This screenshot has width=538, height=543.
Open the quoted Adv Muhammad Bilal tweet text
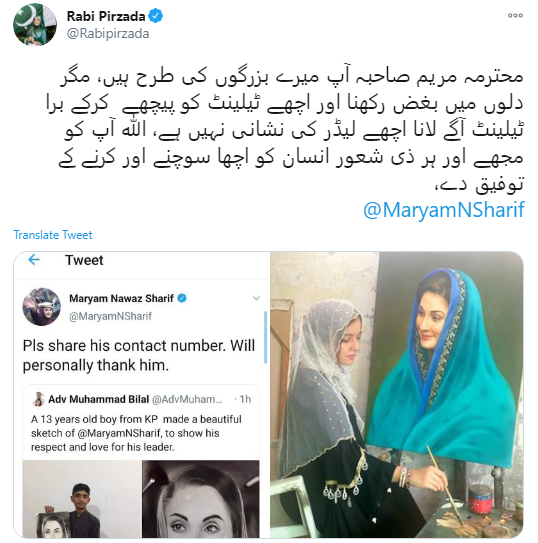coord(136,433)
